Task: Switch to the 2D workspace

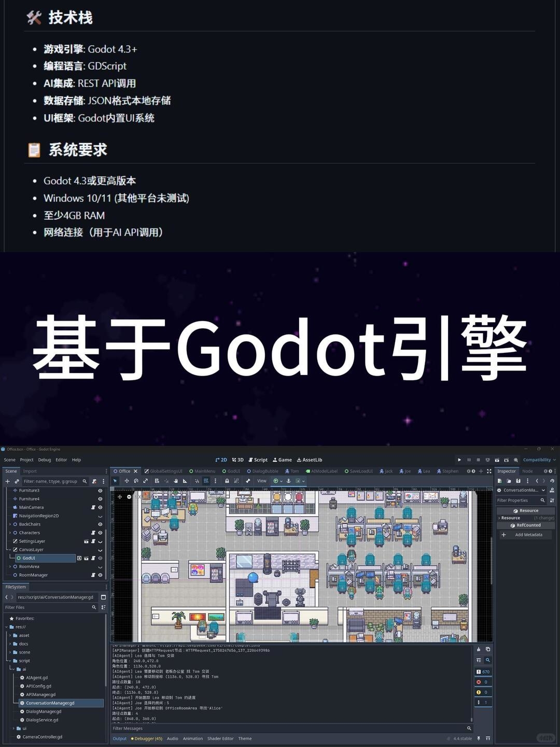Action: (x=221, y=460)
